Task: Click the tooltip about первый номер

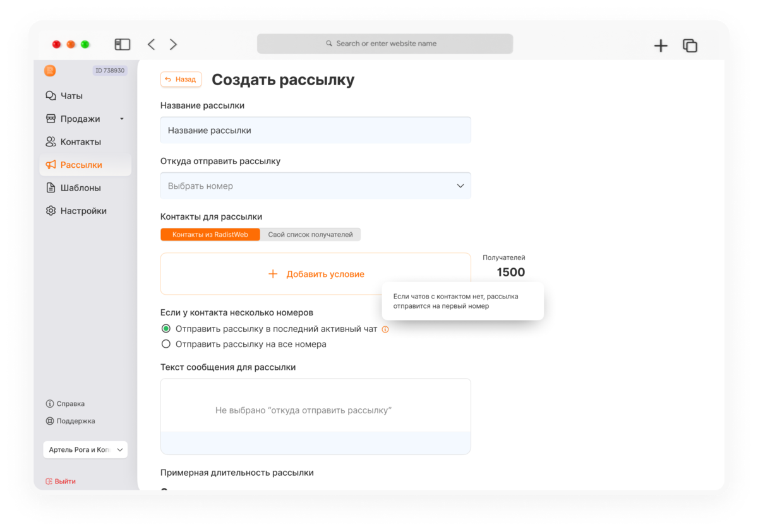Action: (x=462, y=301)
